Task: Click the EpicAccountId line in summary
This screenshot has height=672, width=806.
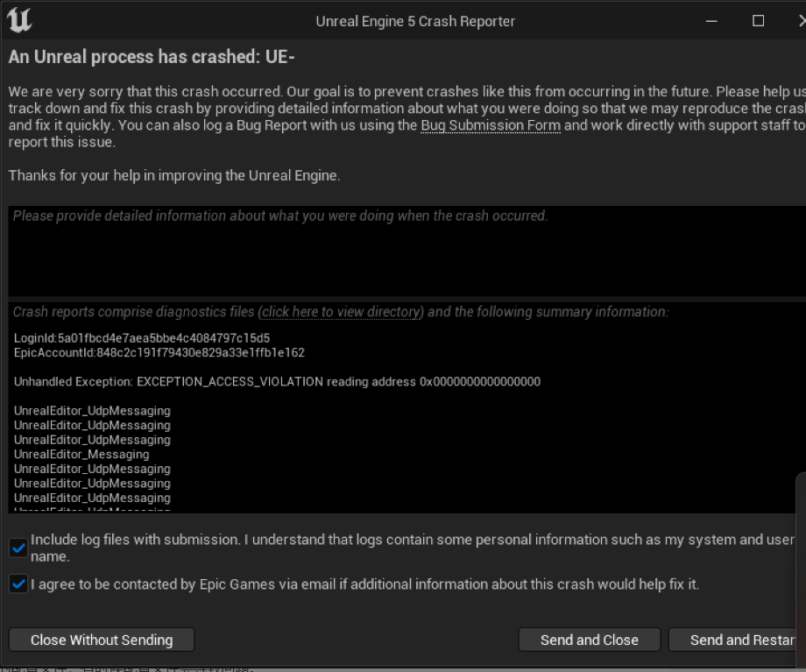Action: coord(159,353)
